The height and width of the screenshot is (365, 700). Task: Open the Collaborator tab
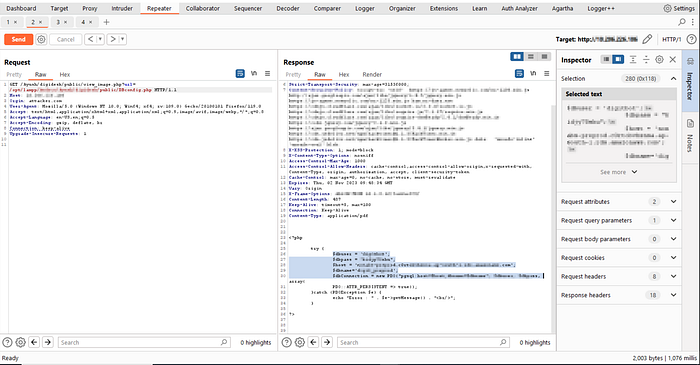(203, 8)
